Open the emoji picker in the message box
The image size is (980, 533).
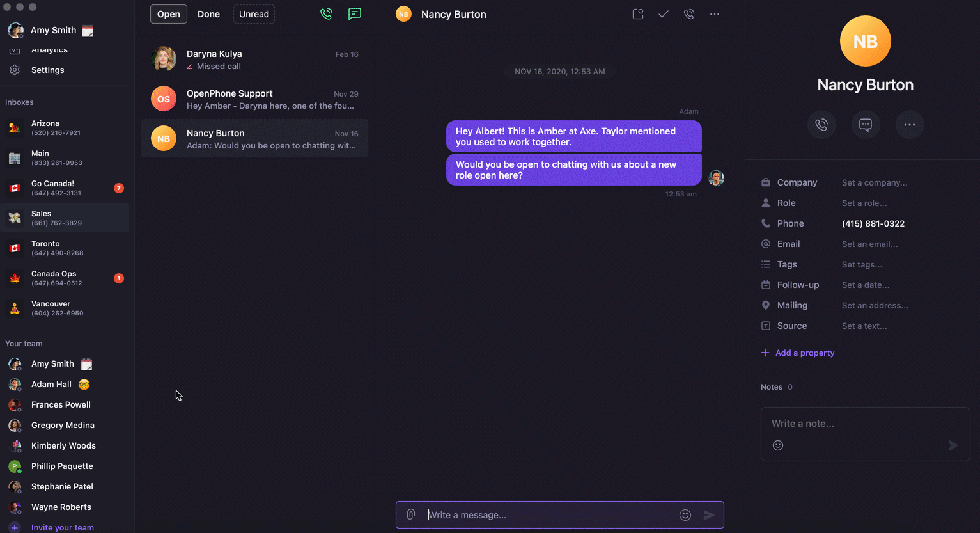pos(685,514)
